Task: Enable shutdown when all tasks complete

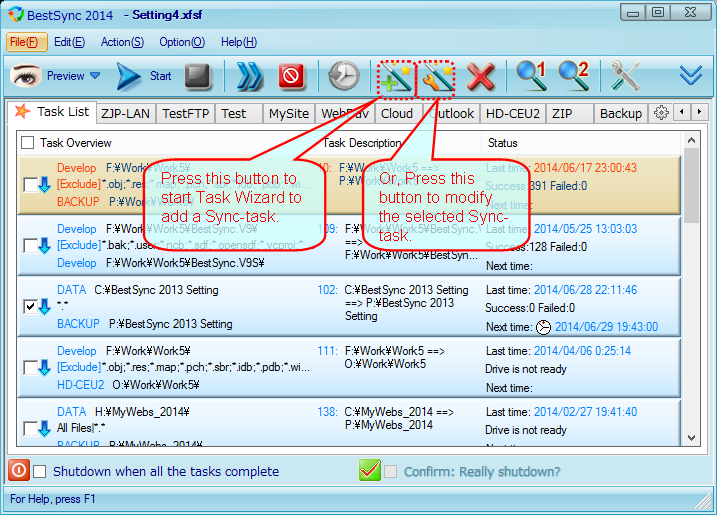Action: pos(40,472)
